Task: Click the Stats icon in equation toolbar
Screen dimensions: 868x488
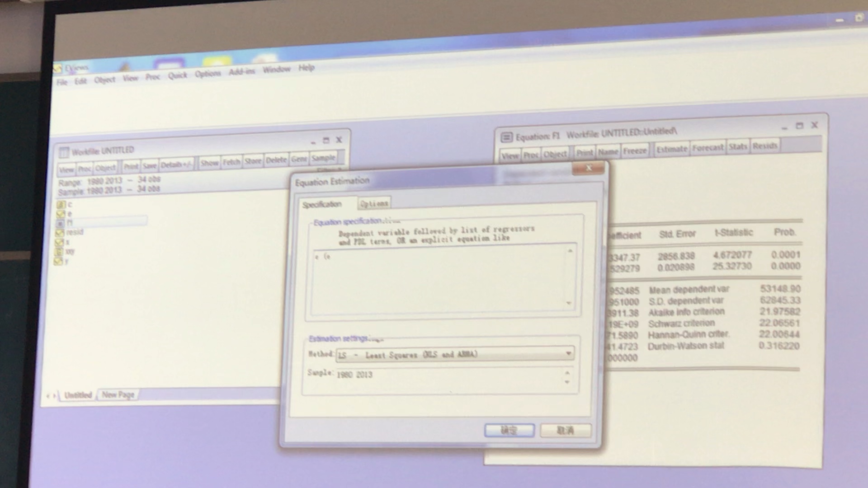Action: [736, 148]
